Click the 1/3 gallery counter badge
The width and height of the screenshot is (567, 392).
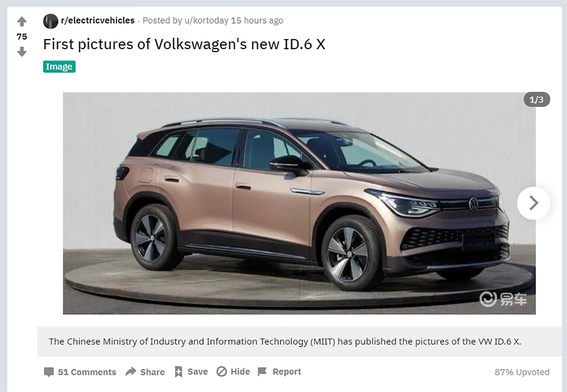537,99
